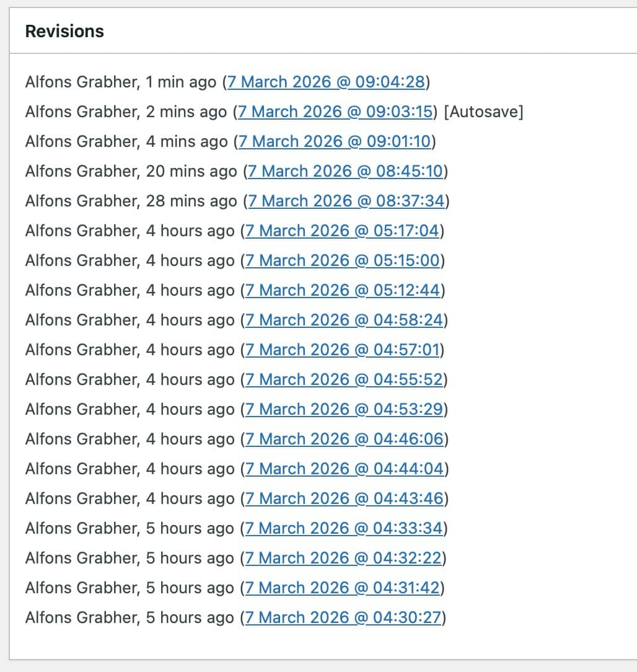
Task: Open the 04:57:01 revision
Action: (x=342, y=350)
